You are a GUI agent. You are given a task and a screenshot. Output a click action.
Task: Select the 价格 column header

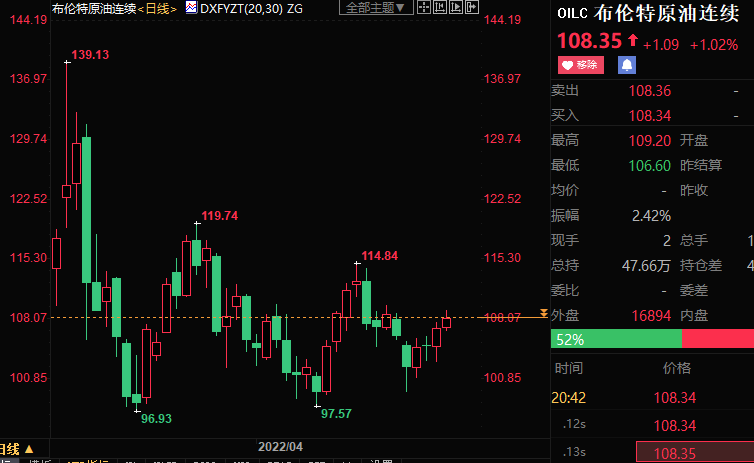[x=676, y=368]
